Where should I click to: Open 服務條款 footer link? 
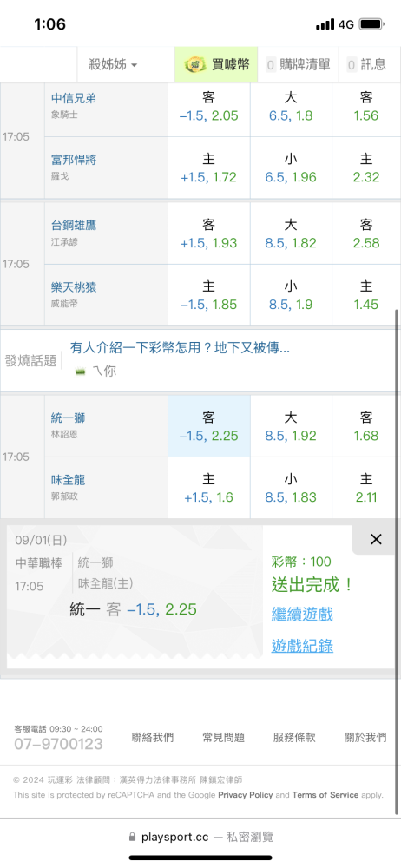pos(294,737)
